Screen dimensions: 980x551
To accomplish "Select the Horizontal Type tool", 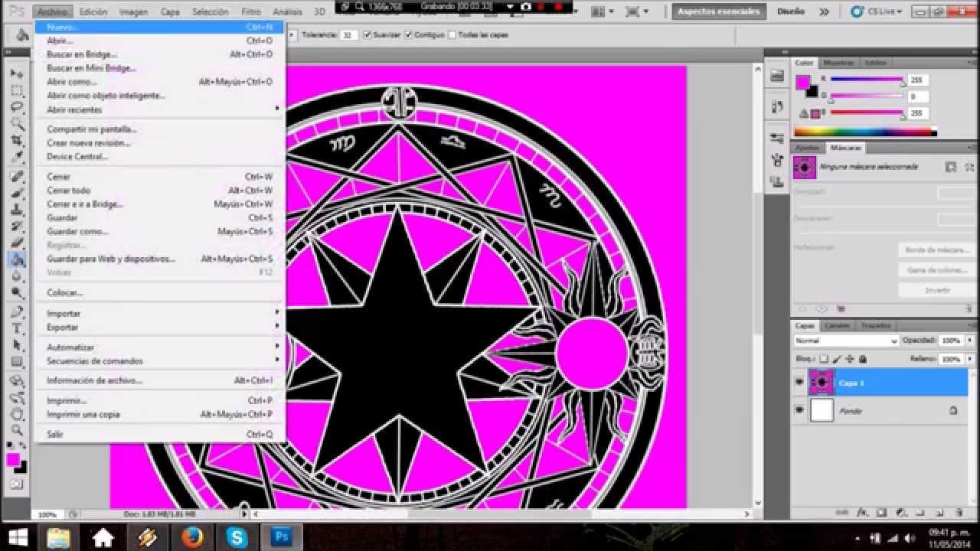I will pos(17,328).
